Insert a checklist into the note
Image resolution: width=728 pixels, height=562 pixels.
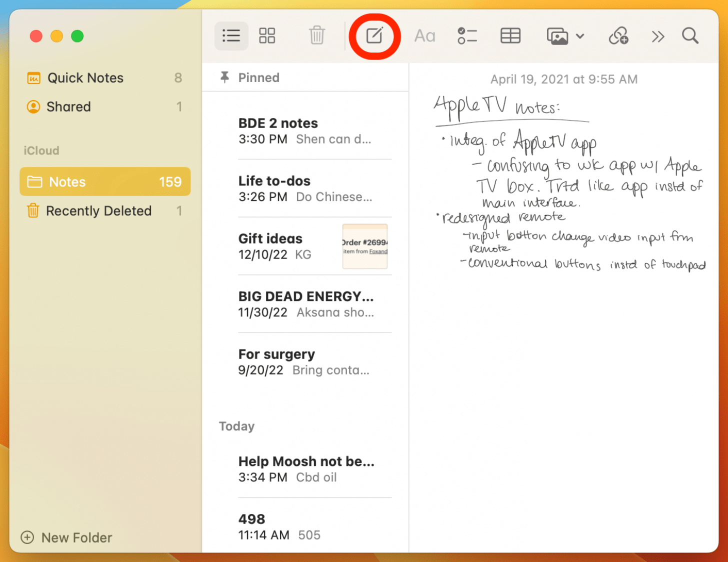point(467,35)
